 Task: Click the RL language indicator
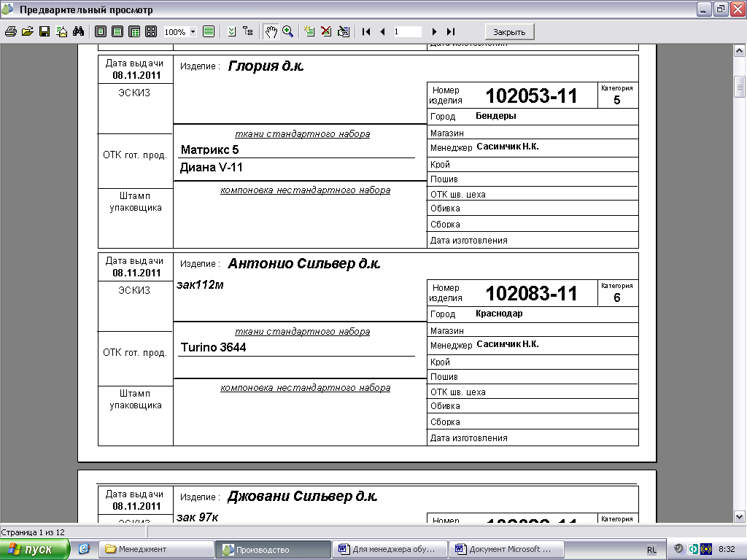pyautogui.click(x=651, y=550)
